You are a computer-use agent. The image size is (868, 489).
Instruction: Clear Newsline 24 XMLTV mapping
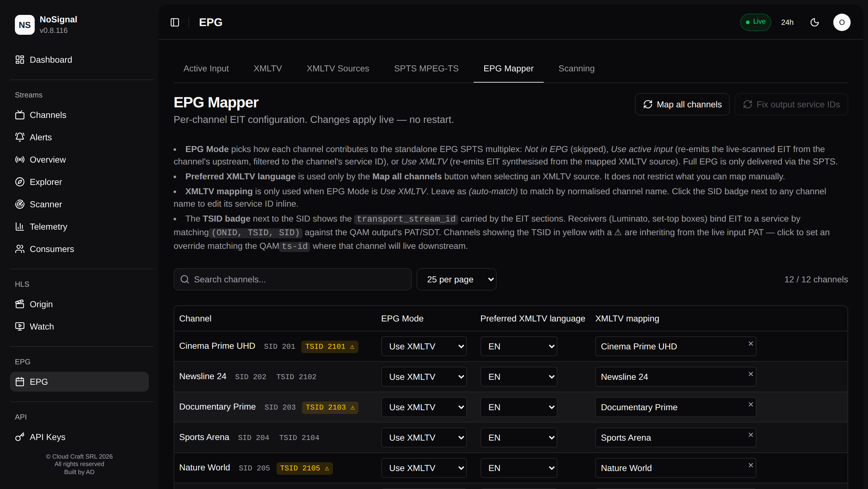751,374
